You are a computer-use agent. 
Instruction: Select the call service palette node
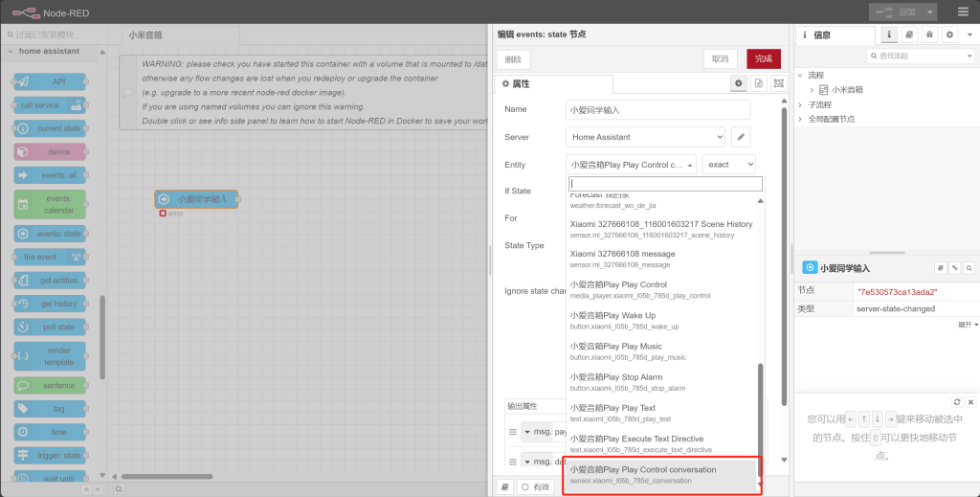(x=50, y=105)
